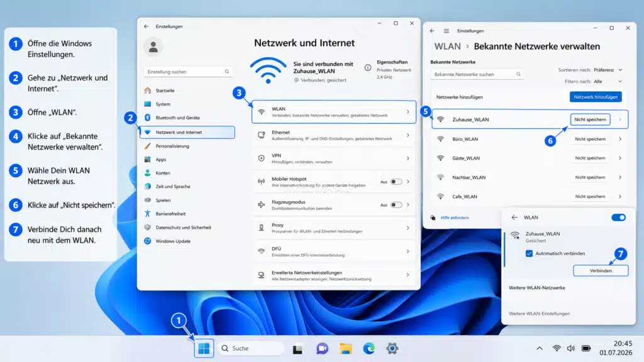
Task: Open File Explorer from the taskbar
Action: [346, 348]
